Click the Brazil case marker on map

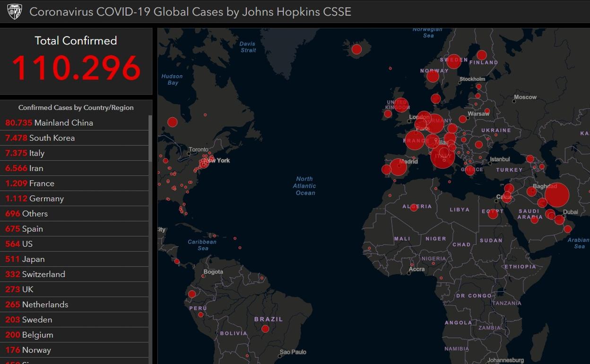pyautogui.click(x=265, y=329)
